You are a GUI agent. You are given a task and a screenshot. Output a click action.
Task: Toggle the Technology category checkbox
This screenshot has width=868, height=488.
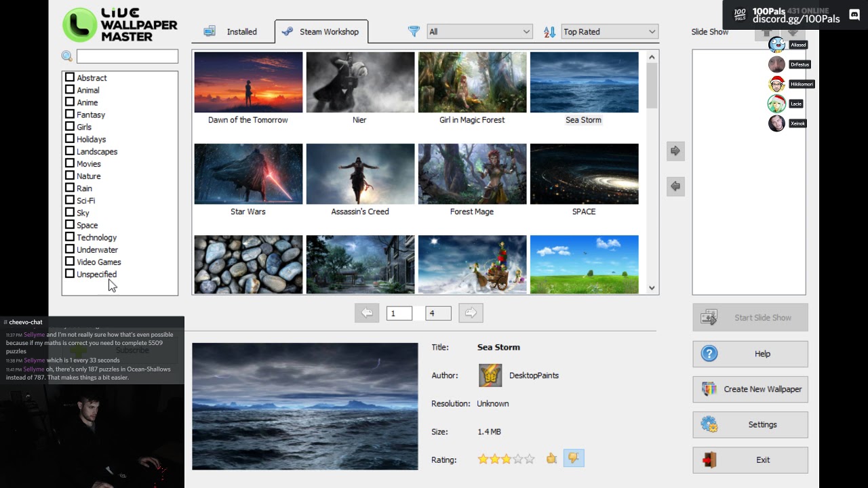[x=70, y=237]
